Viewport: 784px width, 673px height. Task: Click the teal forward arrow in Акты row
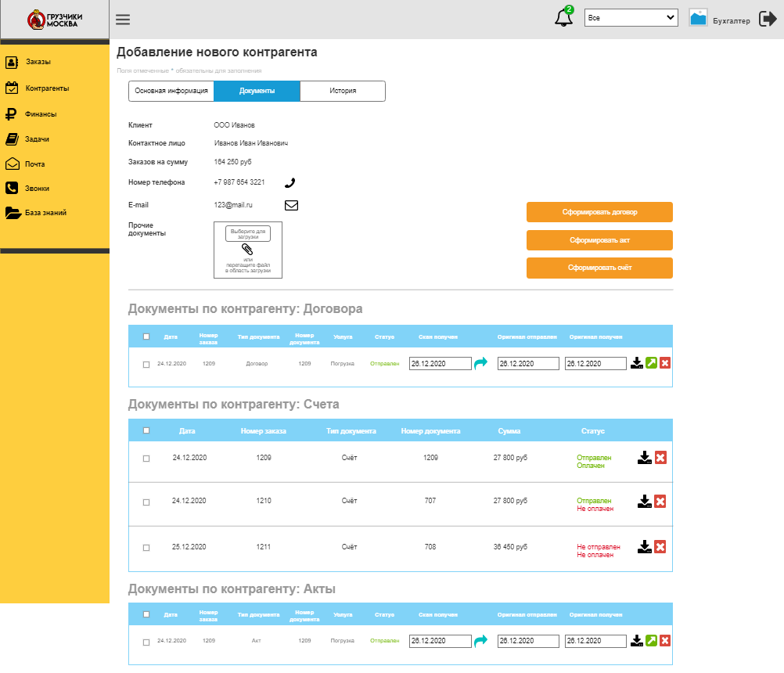coord(480,640)
